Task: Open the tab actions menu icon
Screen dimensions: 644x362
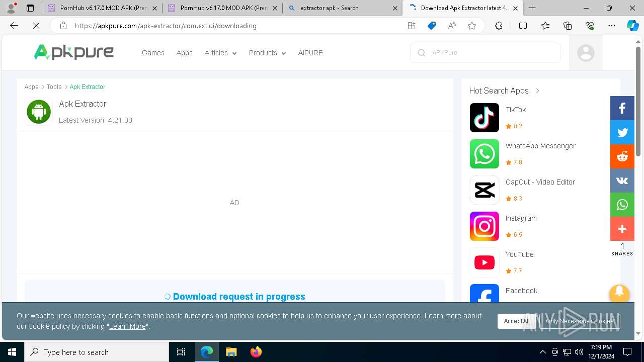Action: tap(30, 8)
